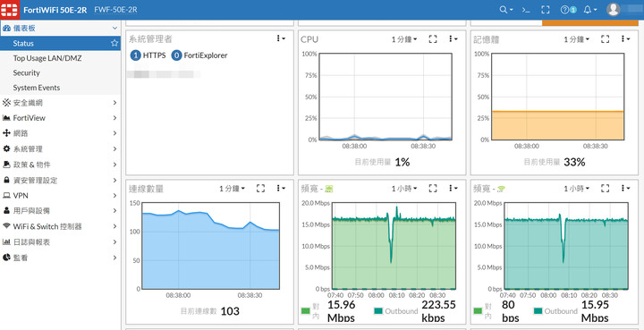Open the user avatar menu
644x330 pixels.
pyautogui.click(x=614, y=10)
